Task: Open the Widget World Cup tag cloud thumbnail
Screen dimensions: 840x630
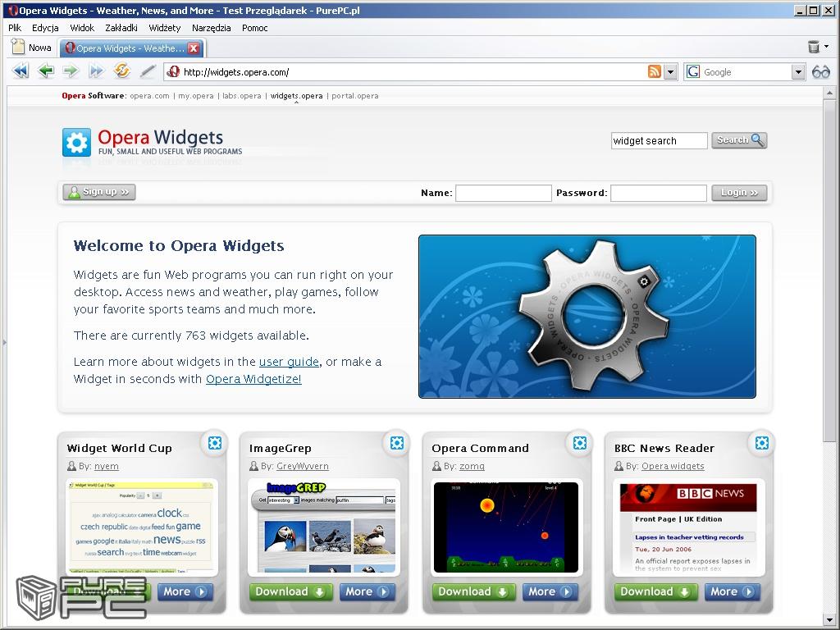Action: (141, 527)
